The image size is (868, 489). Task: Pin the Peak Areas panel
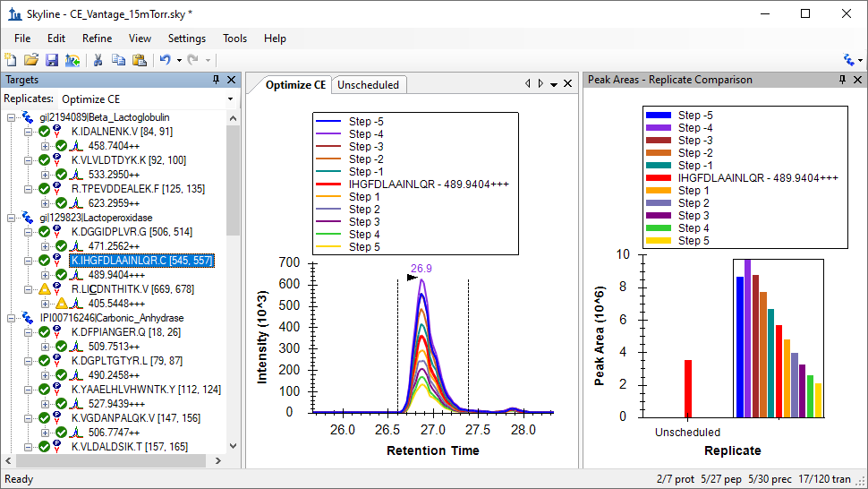[x=842, y=80]
